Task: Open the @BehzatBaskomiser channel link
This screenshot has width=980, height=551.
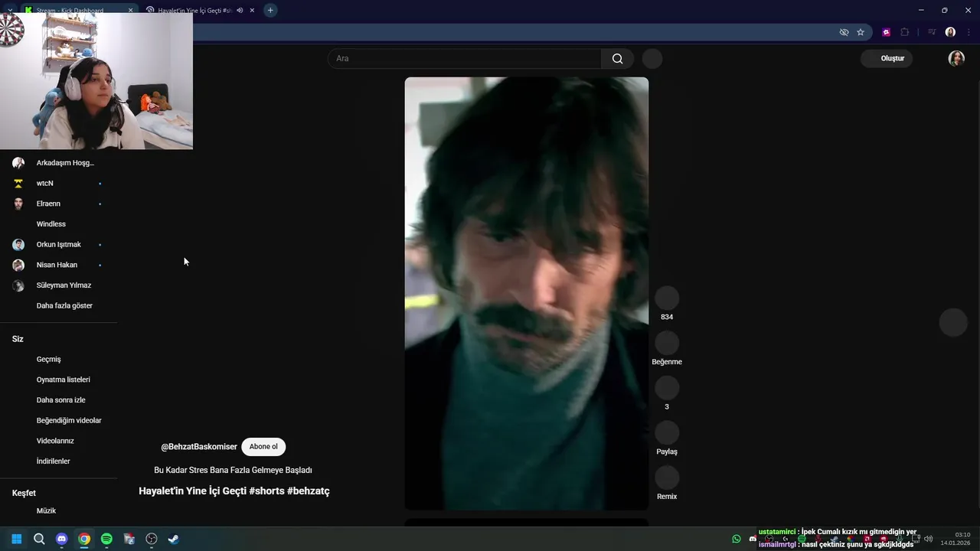Action: tap(199, 447)
